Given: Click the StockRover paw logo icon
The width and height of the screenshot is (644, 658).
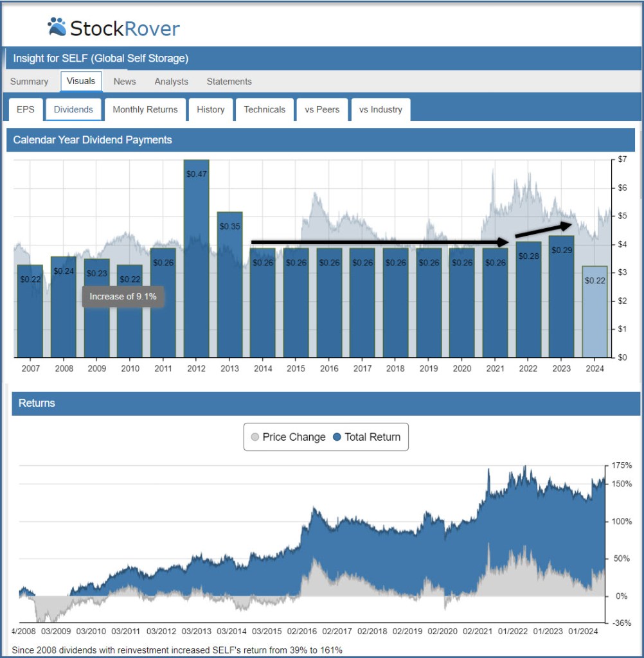Looking at the screenshot, I should [x=57, y=26].
